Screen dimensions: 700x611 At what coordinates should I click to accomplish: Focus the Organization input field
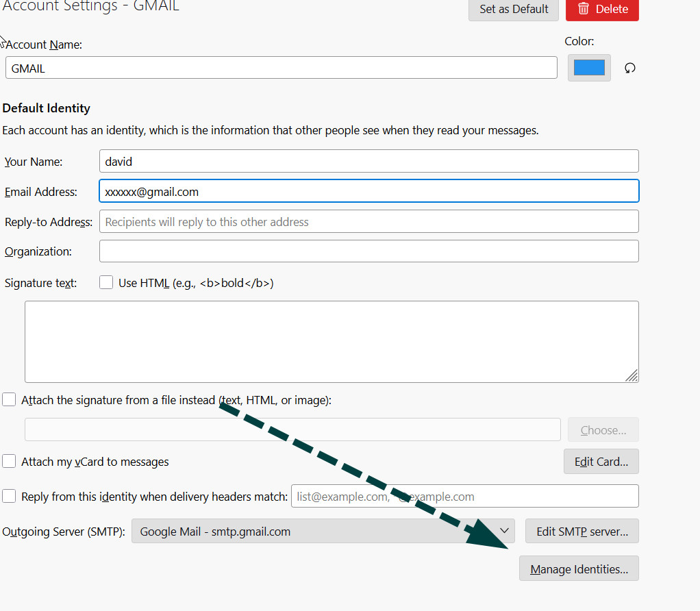[x=368, y=251]
